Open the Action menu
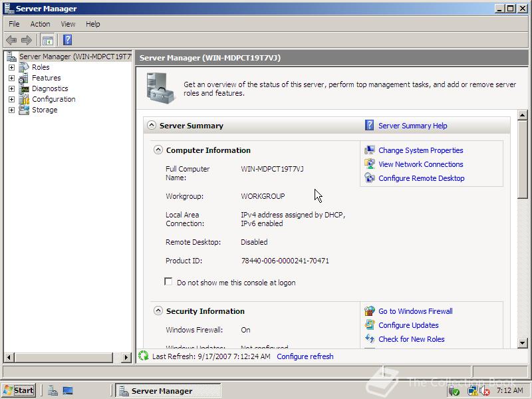Screen dimensions: 532x399 pyautogui.click(x=40, y=24)
